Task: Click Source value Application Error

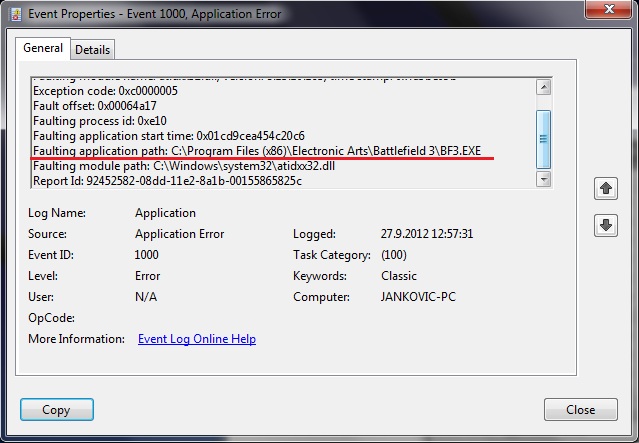Action: (x=179, y=234)
